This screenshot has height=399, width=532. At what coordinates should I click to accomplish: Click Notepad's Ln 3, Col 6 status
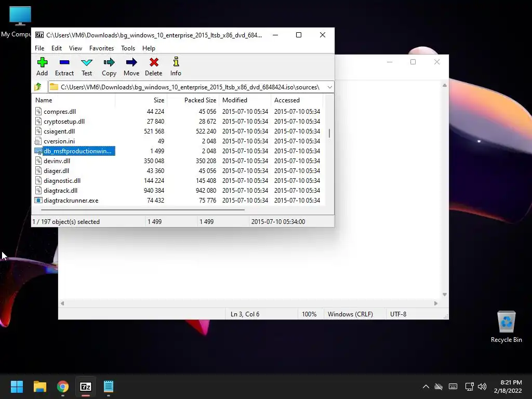tap(245, 314)
